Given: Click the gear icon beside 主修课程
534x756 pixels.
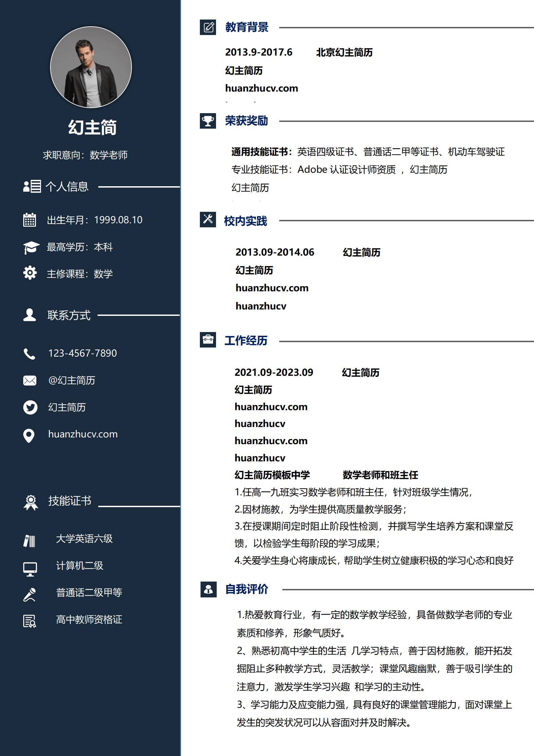Looking at the screenshot, I should pos(30,273).
